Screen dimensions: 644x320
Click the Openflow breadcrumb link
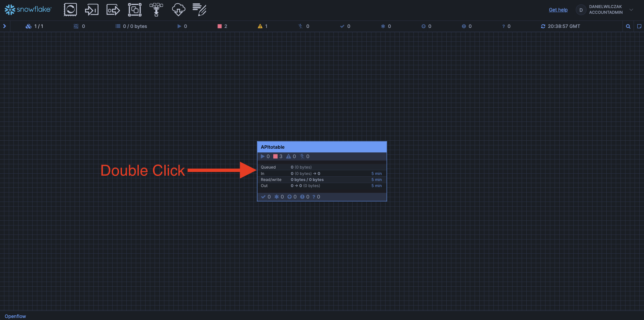tap(15, 316)
